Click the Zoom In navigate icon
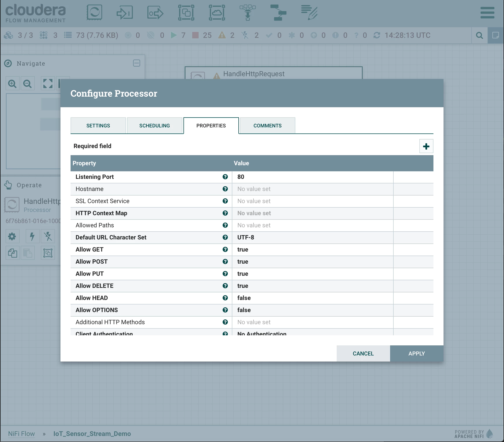The width and height of the screenshot is (504, 442). point(12,84)
